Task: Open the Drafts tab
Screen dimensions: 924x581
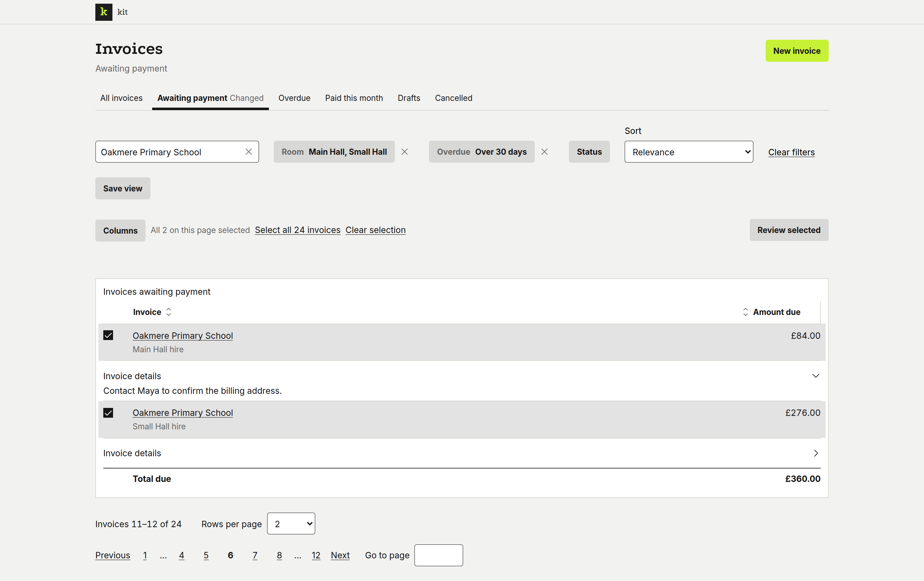Action: tap(409, 98)
